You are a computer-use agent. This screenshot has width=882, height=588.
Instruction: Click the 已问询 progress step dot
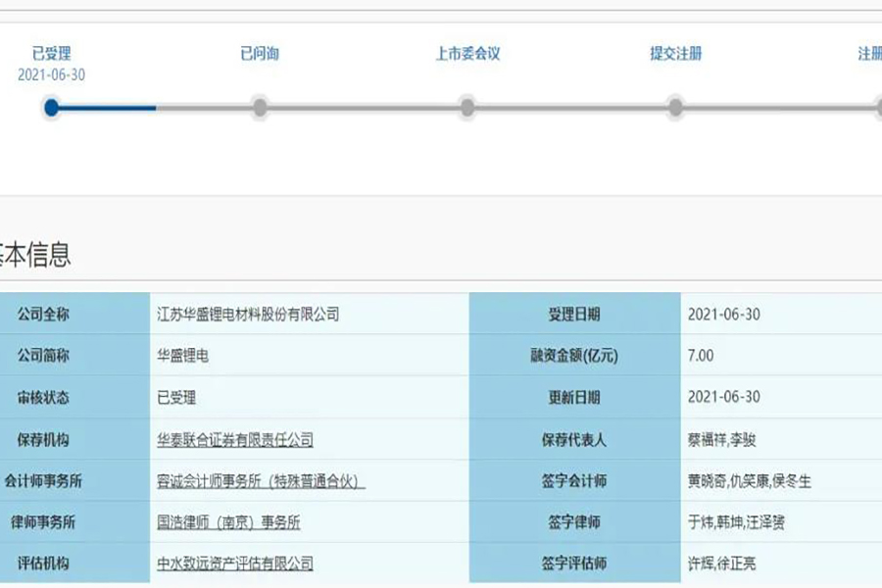click(x=260, y=108)
